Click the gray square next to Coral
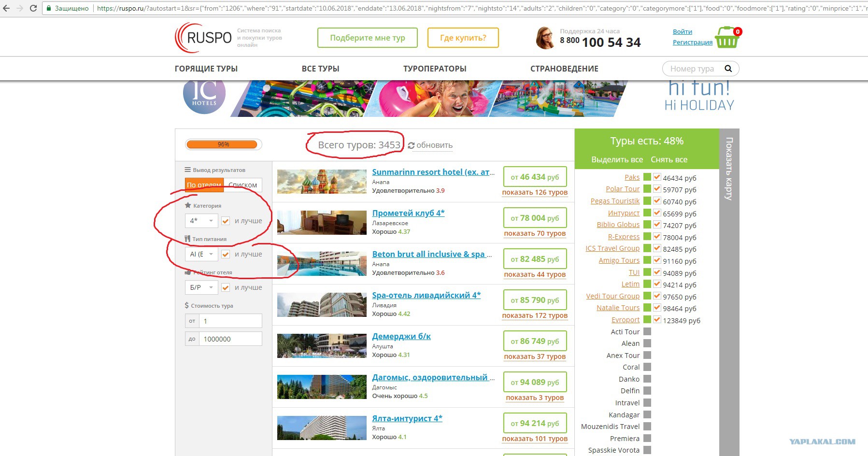Image resolution: width=868 pixels, height=456 pixels. click(x=647, y=367)
